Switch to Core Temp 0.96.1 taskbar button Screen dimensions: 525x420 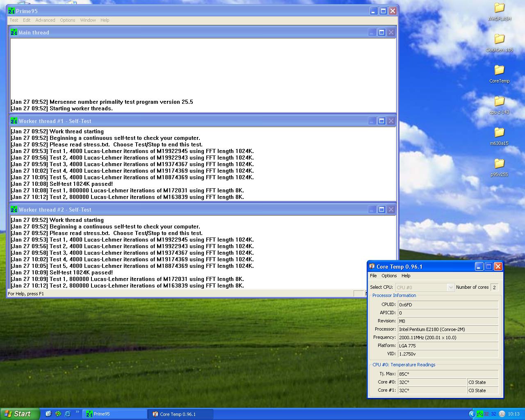pos(181,414)
